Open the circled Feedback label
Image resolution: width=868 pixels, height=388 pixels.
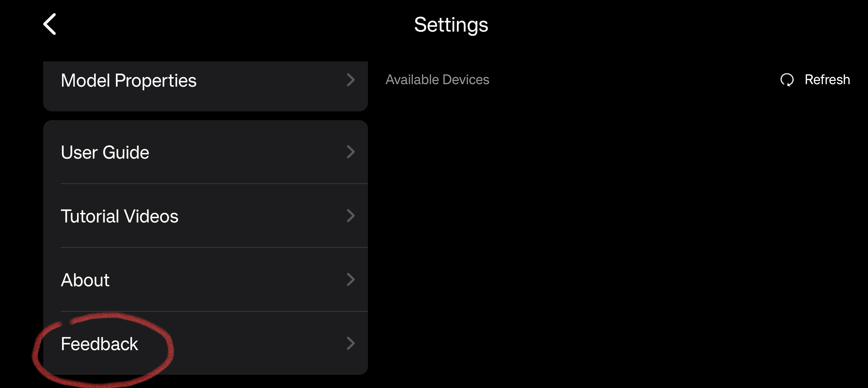point(99,344)
